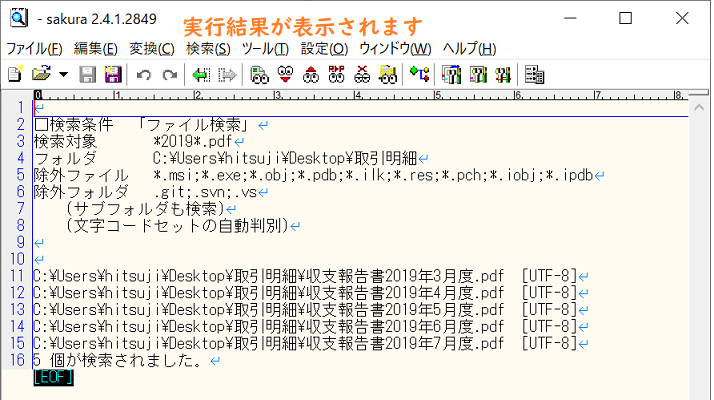Click the (サブフォルダも検索) line
The height and width of the screenshot is (400, 714).
pyautogui.click(x=151, y=209)
